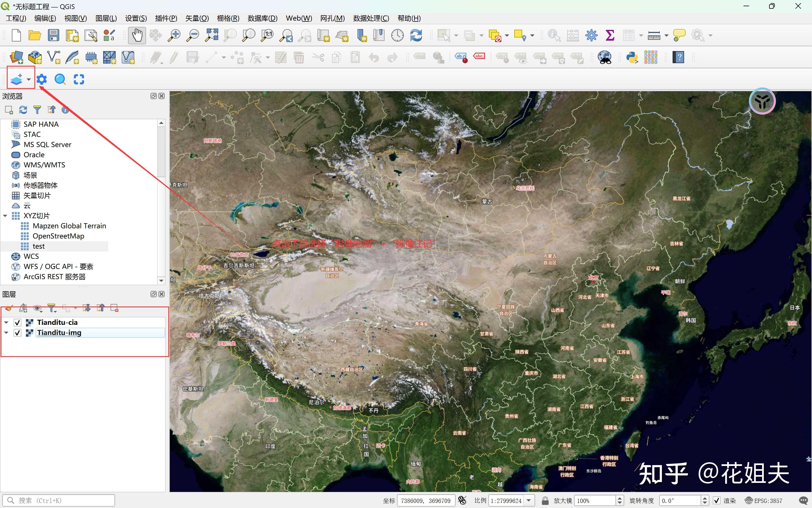This screenshot has width=812, height=508.
Task: Float the layers panel
Action: [x=154, y=294]
